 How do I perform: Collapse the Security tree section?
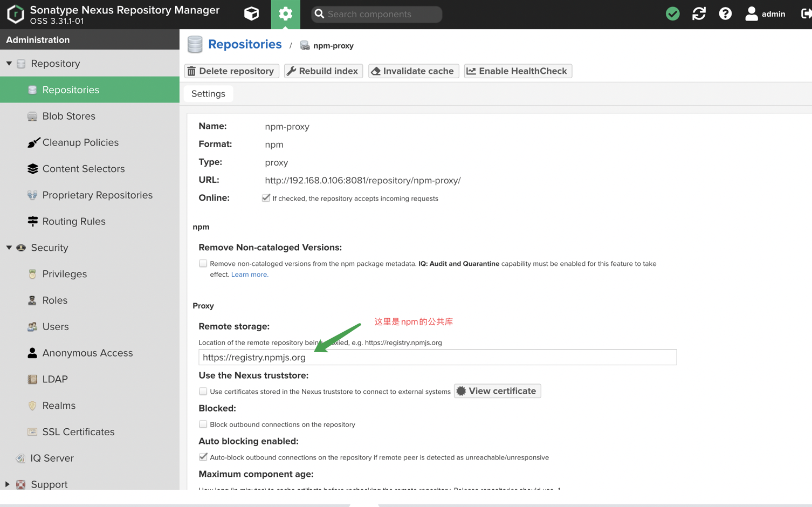pyautogui.click(x=9, y=248)
